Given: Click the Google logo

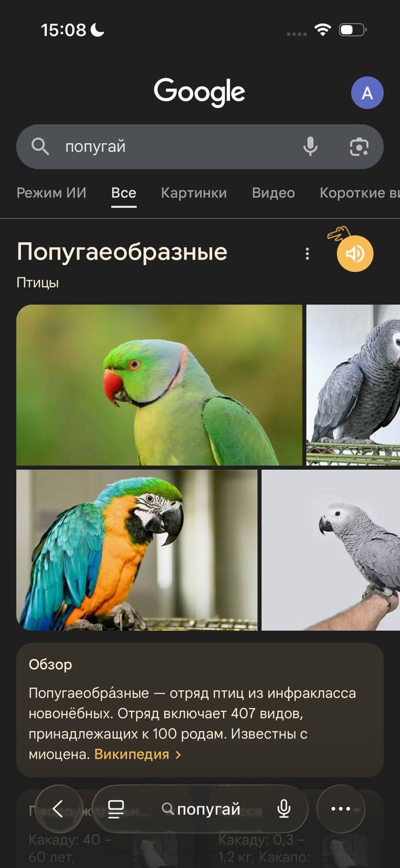Looking at the screenshot, I should point(199,93).
